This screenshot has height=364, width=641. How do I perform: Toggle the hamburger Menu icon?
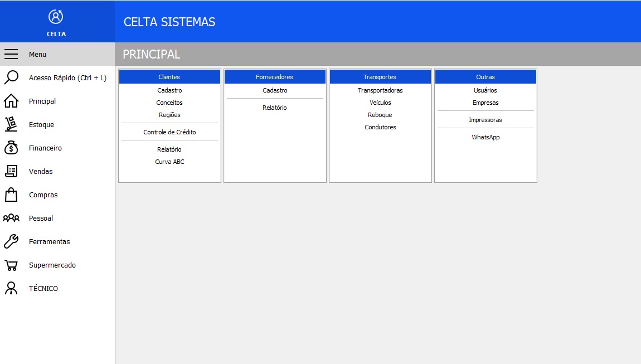click(x=11, y=54)
